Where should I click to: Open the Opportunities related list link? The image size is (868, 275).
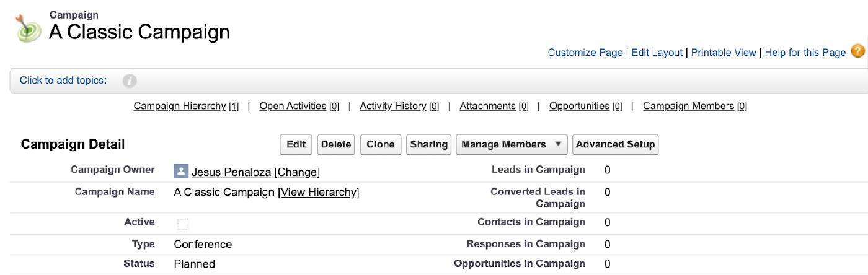tap(579, 106)
